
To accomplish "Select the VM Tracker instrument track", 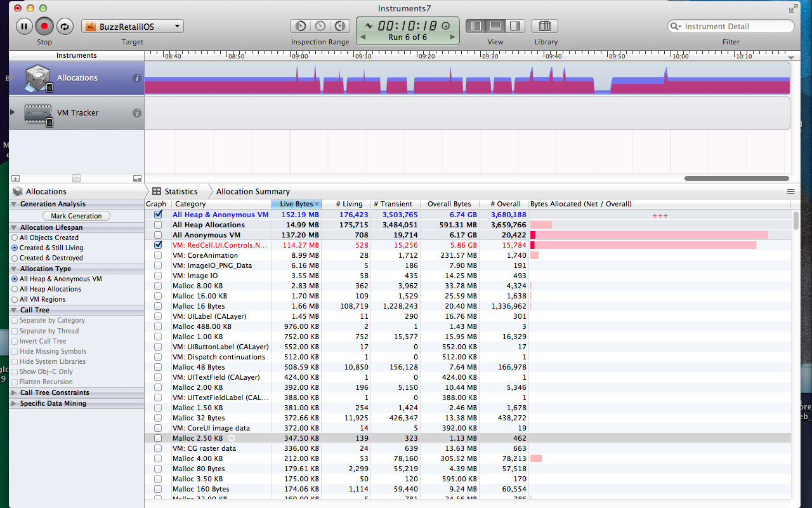I will pos(76,113).
